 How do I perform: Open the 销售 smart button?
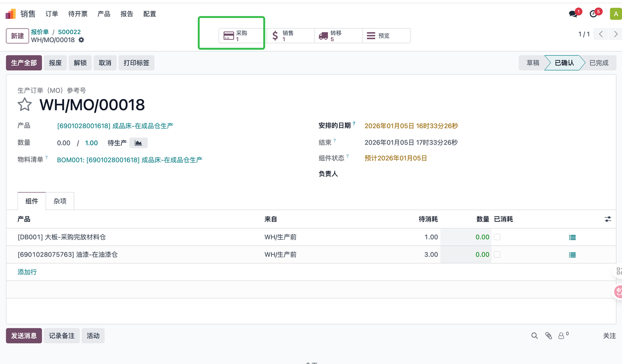290,35
